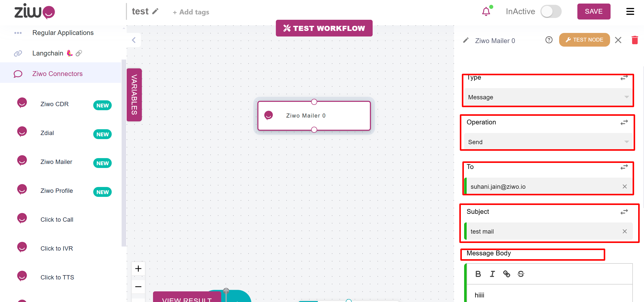This screenshot has height=302, width=644.
Task: Open the Regular Applications category
Action: (x=61, y=33)
